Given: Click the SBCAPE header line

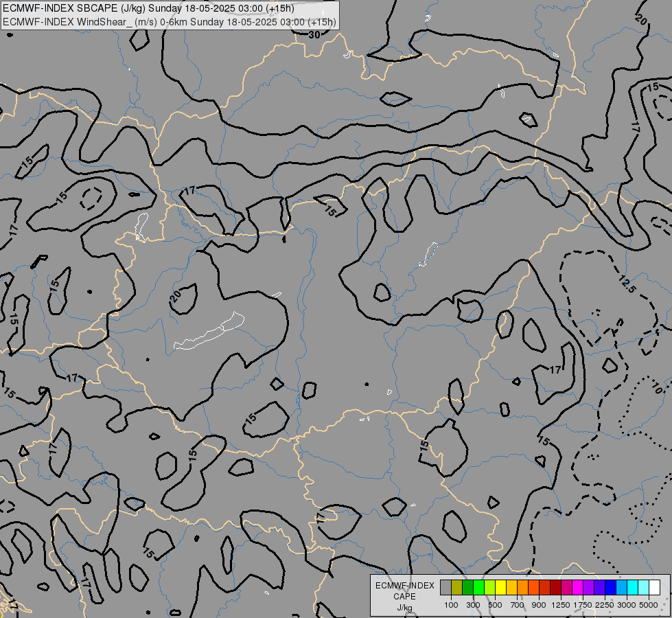Looking at the screenshot, I should (148, 8).
